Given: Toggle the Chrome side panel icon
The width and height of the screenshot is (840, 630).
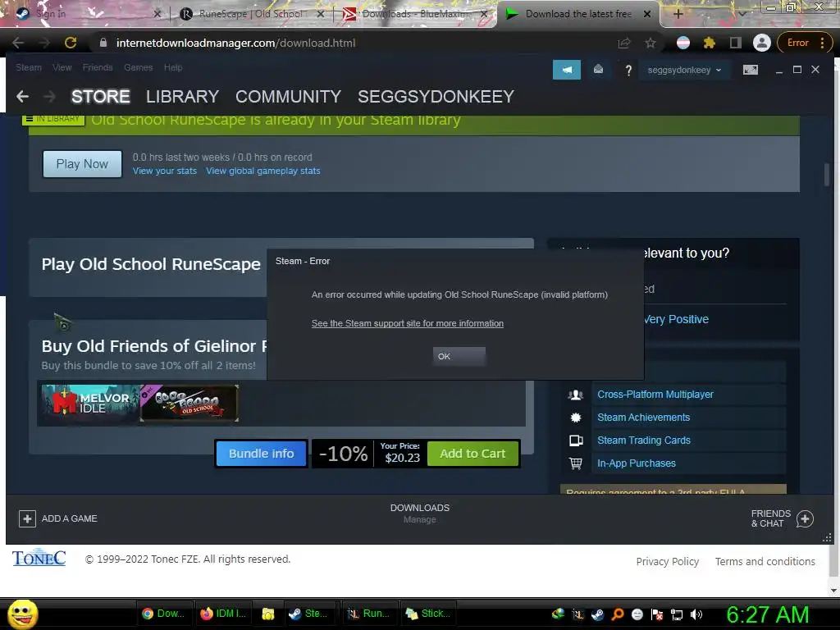Looking at the screenshot, I should [736, 43].
